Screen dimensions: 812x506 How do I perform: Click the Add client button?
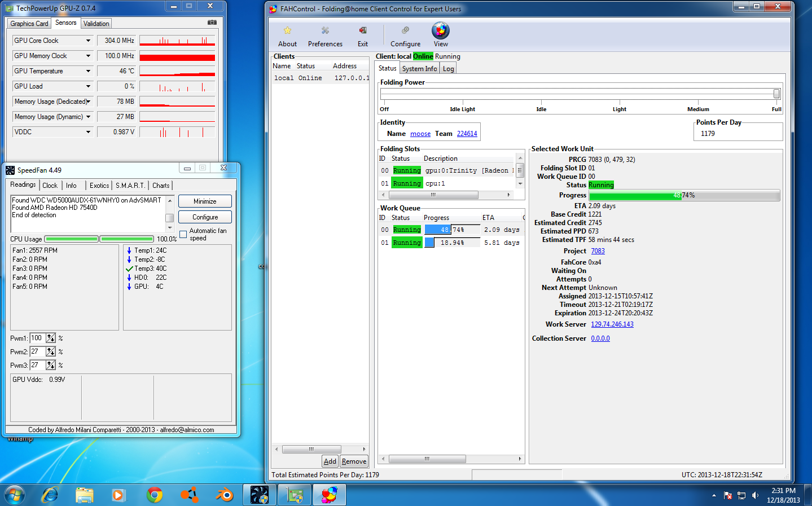[x=330, y=461]
